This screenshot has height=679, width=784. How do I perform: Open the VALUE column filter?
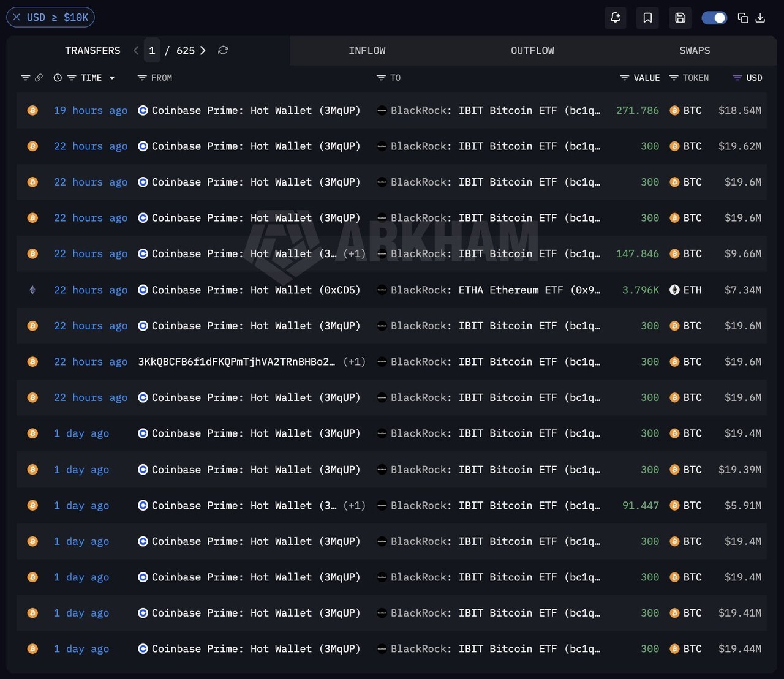click(625, 78)
